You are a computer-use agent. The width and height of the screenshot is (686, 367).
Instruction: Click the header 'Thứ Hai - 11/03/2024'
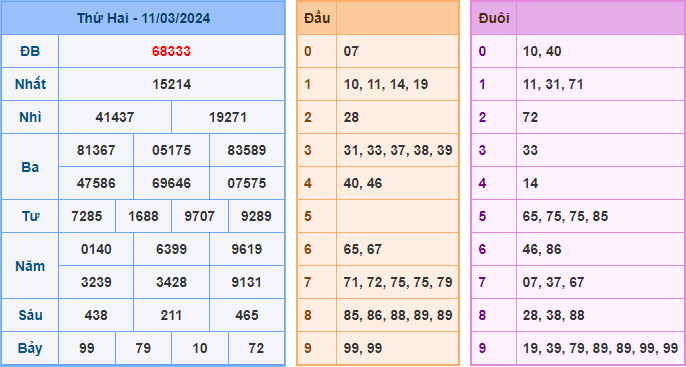[143, 18]
